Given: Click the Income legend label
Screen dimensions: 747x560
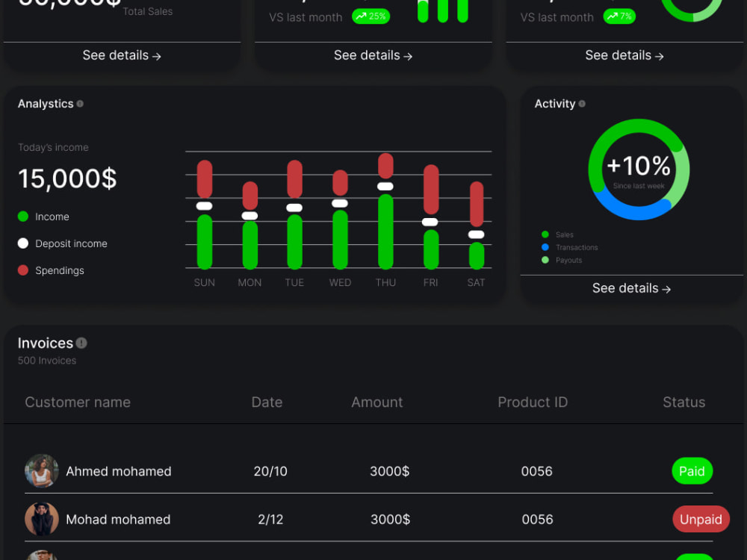Looking at the screenshot, I should (52, 217).
